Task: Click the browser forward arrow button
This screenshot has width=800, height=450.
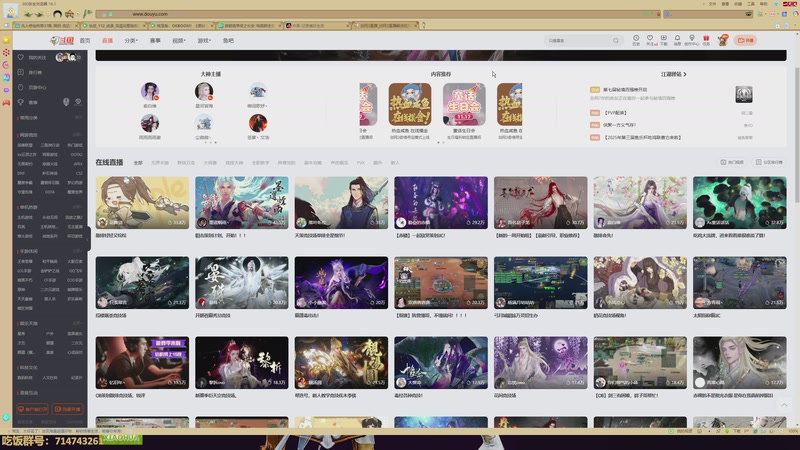Action: pos(40,14)
